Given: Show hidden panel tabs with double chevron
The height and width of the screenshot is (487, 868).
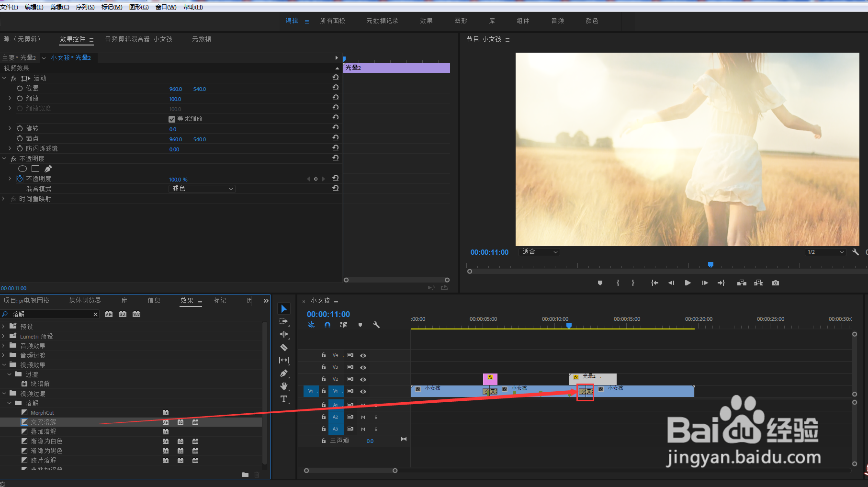Looking at the screenshot, I should (266, 301).
